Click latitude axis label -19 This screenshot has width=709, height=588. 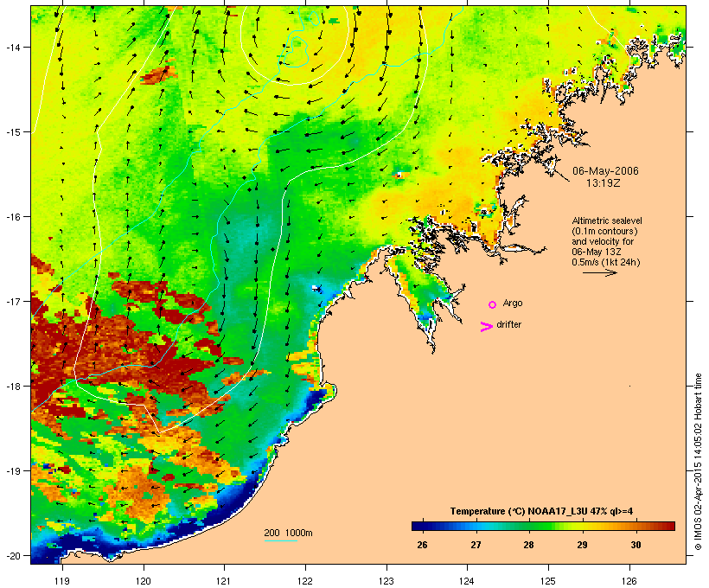pos(12,471)
